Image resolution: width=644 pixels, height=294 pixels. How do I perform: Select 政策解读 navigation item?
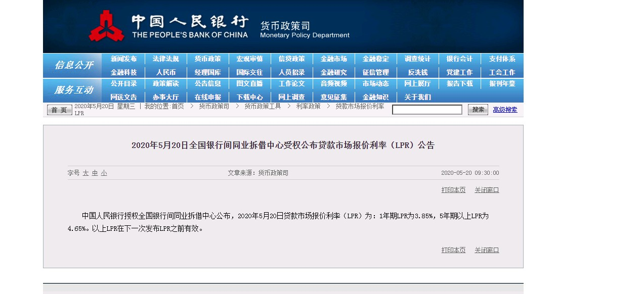(165, 84)
